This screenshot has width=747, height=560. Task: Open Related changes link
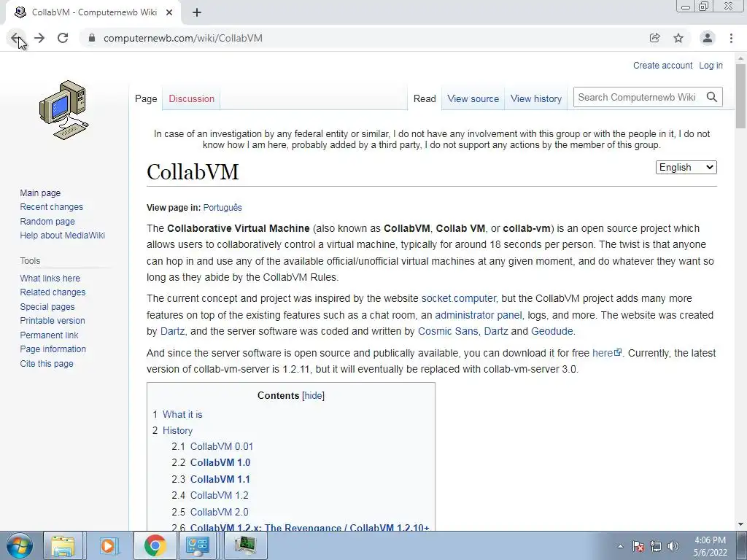coord(53,292)
